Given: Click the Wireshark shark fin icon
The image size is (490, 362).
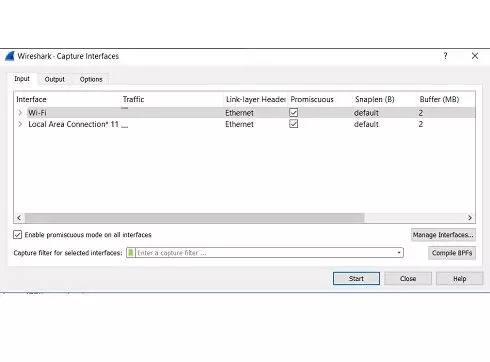Looking at the screenshot, I should coord(10,56).
